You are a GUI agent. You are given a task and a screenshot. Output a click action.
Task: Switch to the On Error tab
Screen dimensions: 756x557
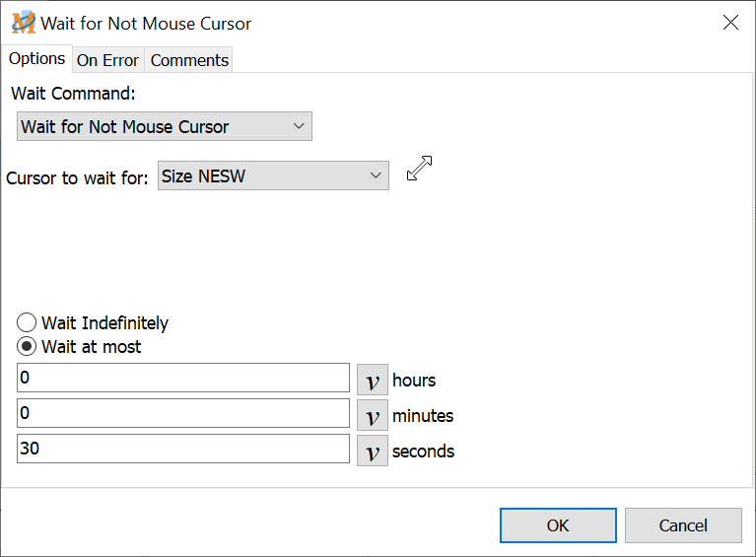click(107, 60)
